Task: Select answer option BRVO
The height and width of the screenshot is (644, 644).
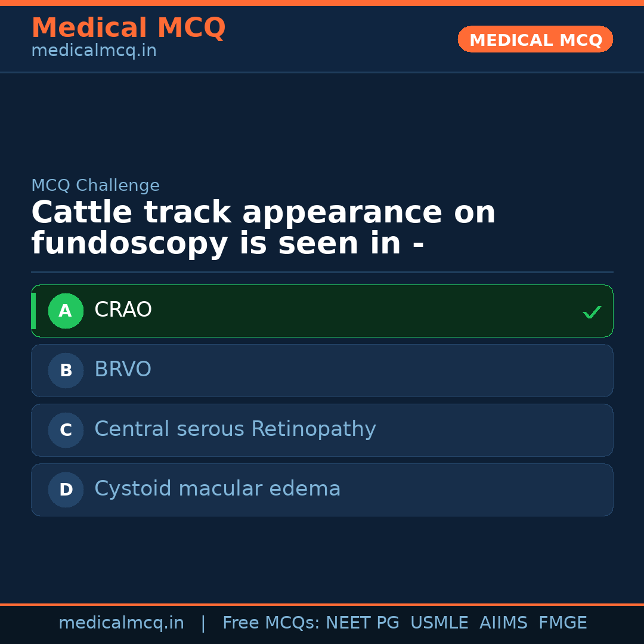Action: point(322,370)
